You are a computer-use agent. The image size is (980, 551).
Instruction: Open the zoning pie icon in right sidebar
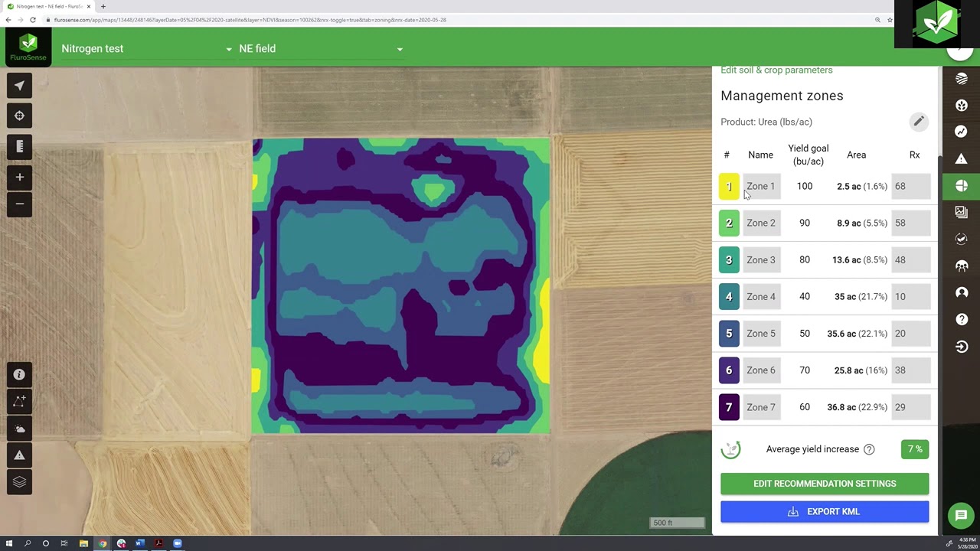pos(962,186)
